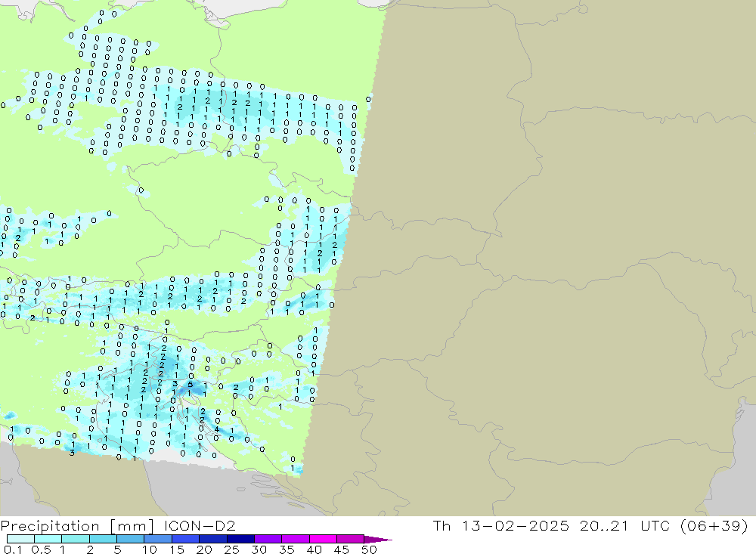Click the 1–2 mm legend color swatch

[75, 539]
